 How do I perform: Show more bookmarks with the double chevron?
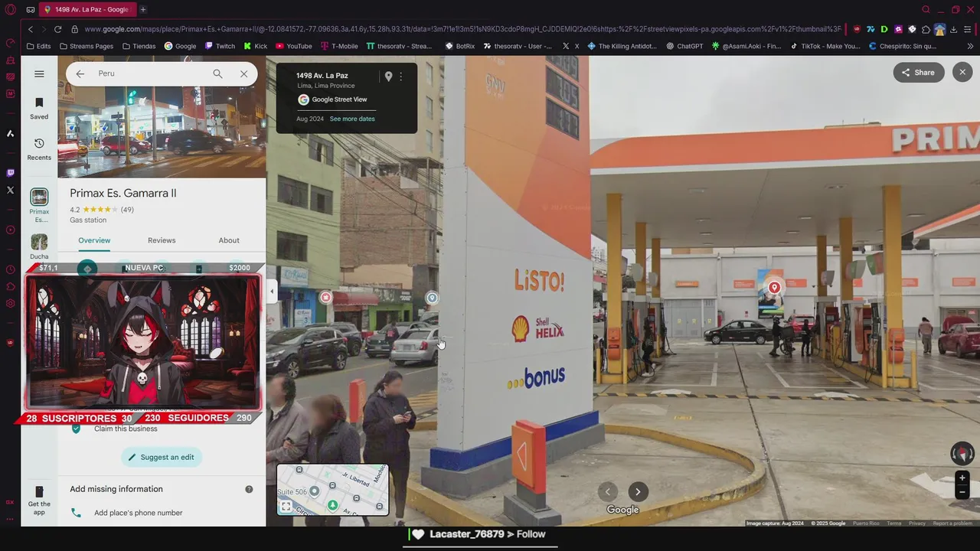[970, 46]
